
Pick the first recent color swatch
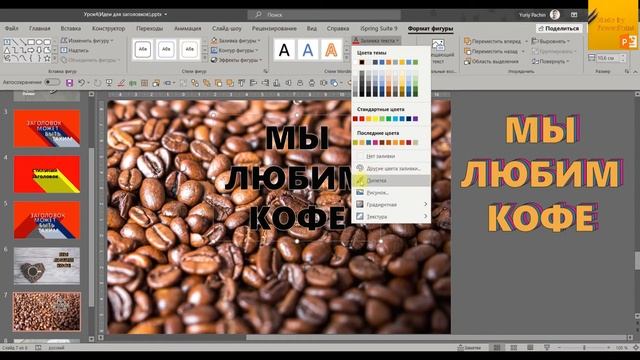tap(355, 142)
